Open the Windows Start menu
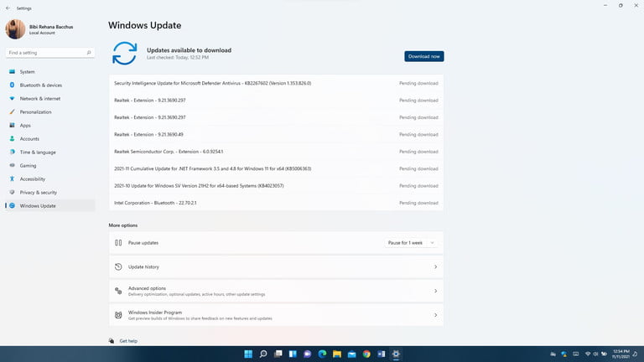Image resolution: width=644 pixels, height=362 pixels. pos(248,354)
